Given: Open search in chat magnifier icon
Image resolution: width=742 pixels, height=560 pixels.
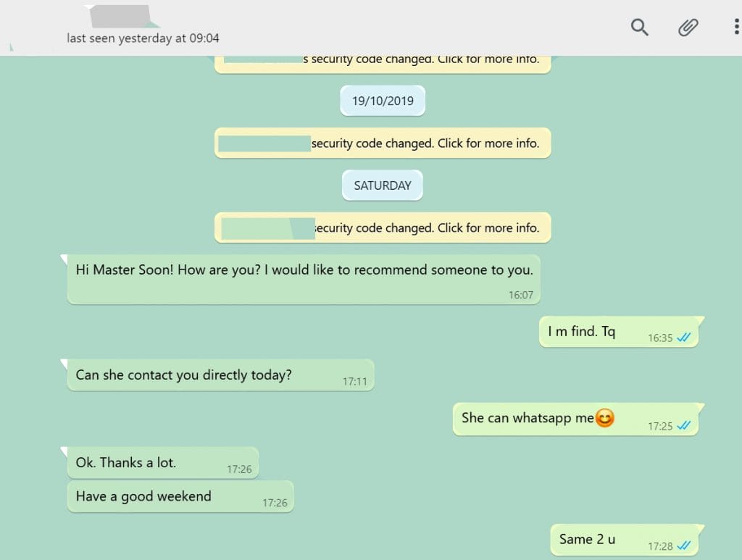Looking at the screenshot, I should pos(639,27).
